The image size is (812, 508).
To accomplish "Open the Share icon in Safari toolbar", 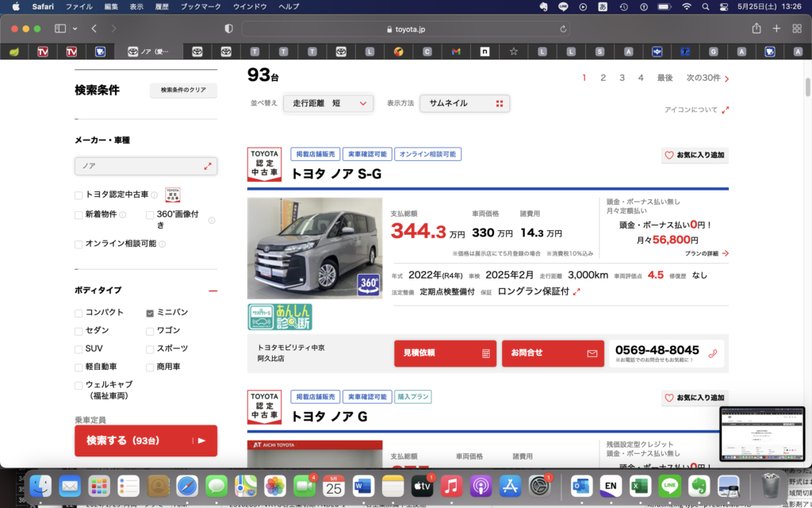I will tap(756, 28).
